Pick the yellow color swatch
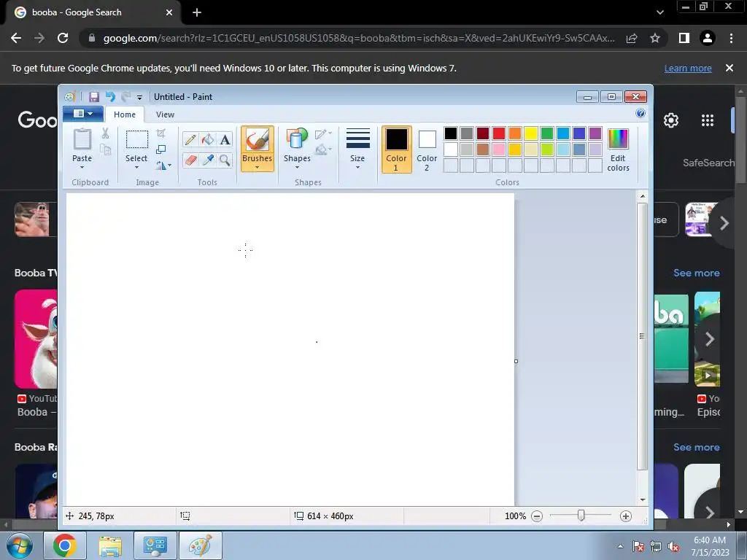This screenshot has width=747, height=560. click(x=531, y=133)
